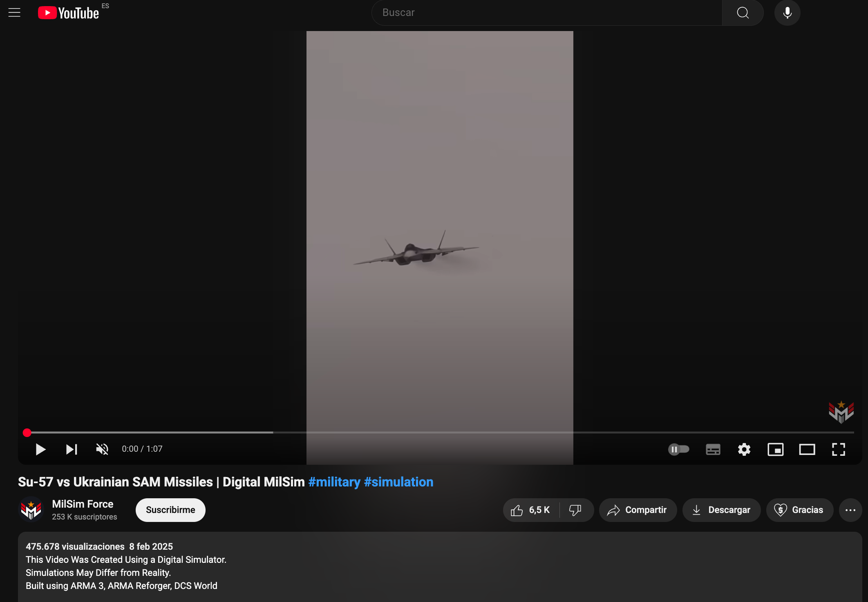Open the hamburger guide menu
Viewport: 868px width, 602px height.
(x=14, y=13)
